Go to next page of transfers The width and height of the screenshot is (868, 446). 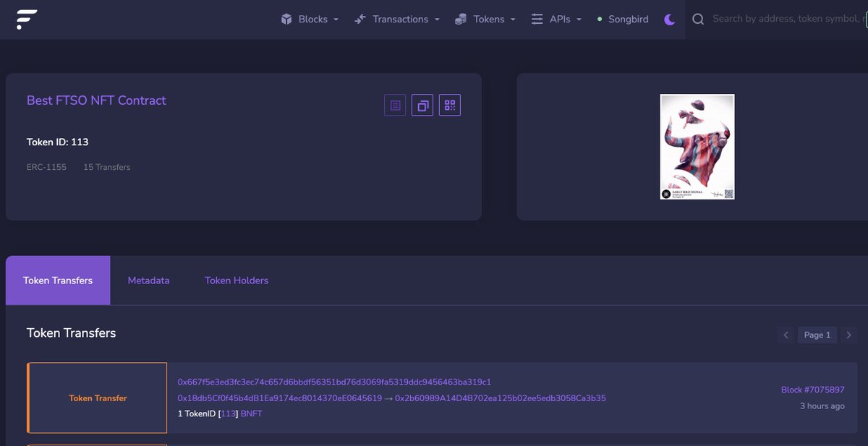click(x=849, y=335)
